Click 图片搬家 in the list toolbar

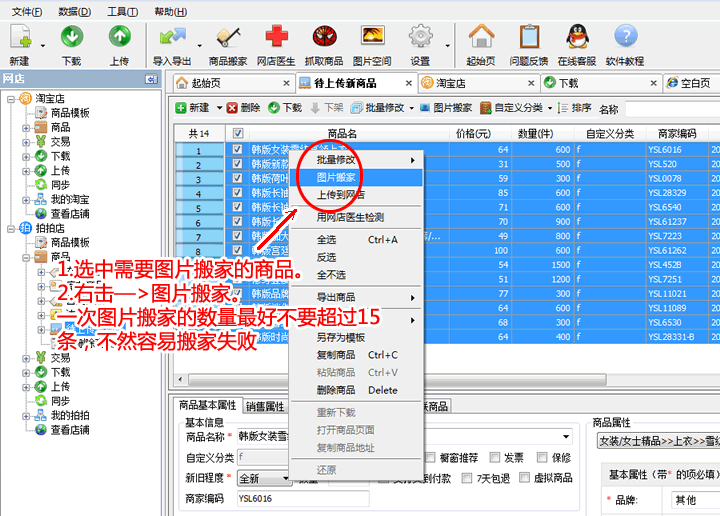point(446,108)
